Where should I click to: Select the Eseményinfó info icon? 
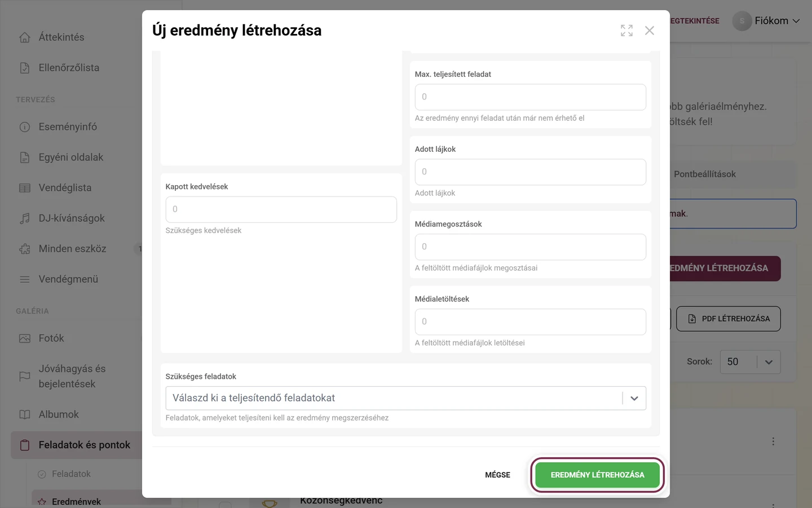tap(25, 127)
